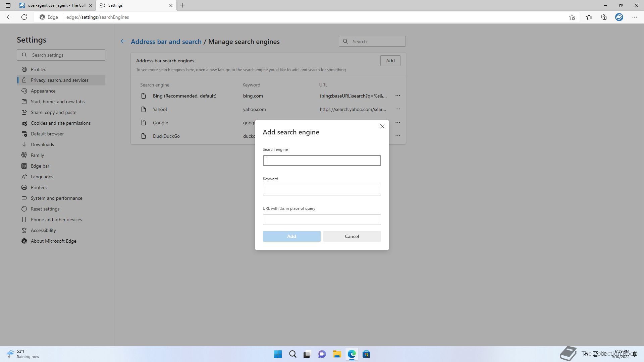Open Edge settings and more menu
Image resolution: width=644 pixels, height=362 pixels.
635,17
